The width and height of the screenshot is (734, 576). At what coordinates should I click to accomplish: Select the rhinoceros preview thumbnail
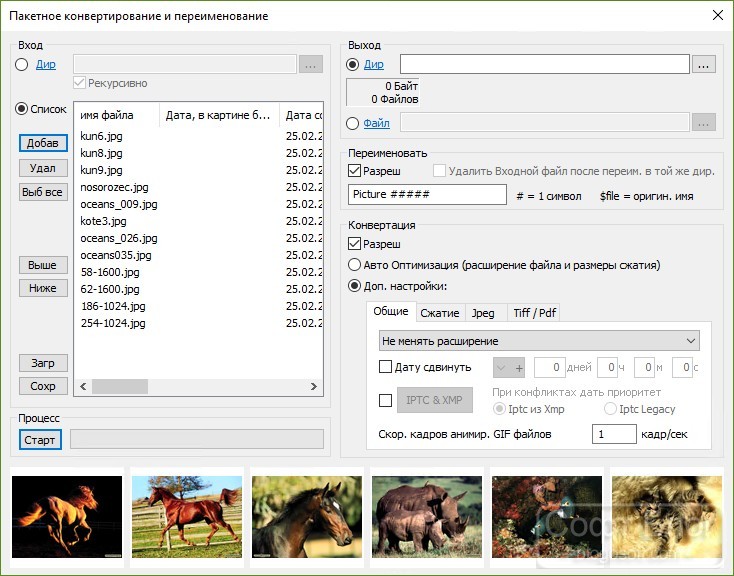point(426,517)
